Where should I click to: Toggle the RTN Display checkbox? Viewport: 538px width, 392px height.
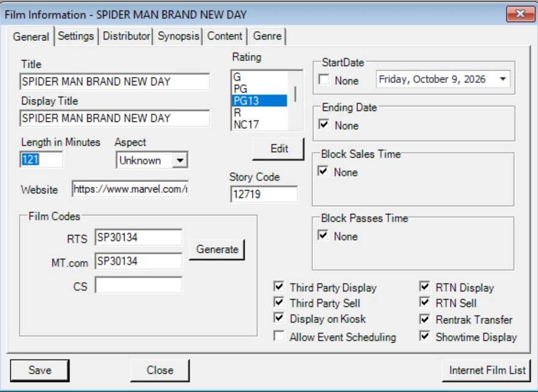pyautogui.click(x=425, y=286)
